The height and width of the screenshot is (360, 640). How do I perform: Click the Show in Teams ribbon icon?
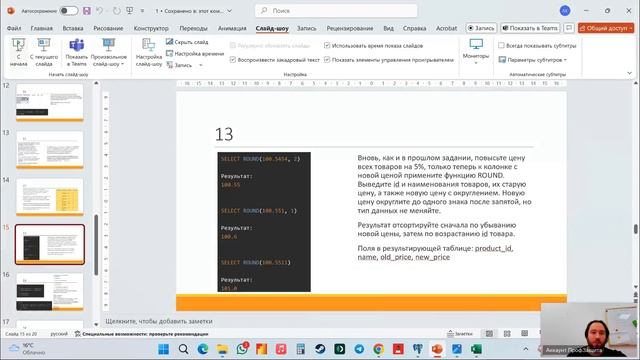[x=76, y=45]
